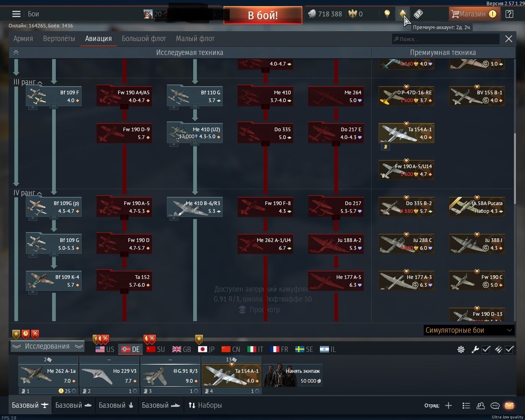Screen dimensions: 525x420
Task: Open the Fw 190 A4/A5 vehicle group
Action: click(x=124, y=96)
